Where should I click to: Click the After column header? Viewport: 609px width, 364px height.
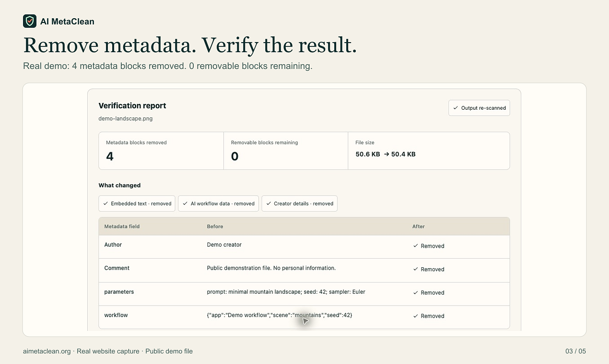[x=419, y=227]
